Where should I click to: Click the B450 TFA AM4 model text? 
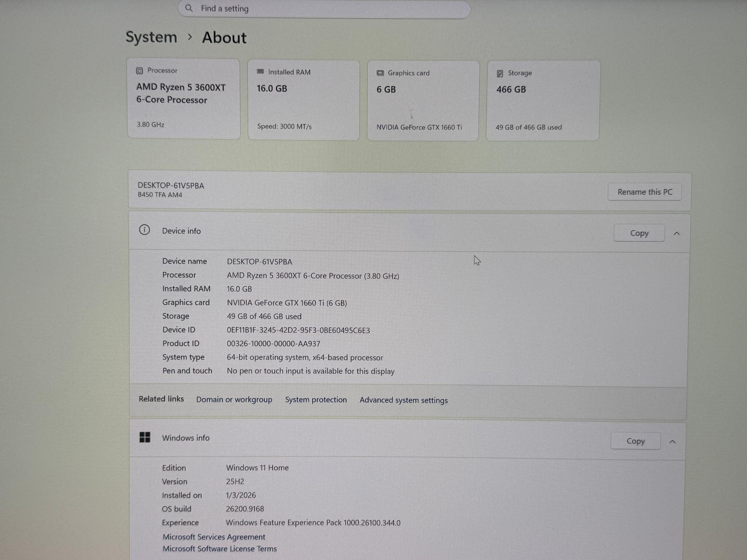(160, 195)
